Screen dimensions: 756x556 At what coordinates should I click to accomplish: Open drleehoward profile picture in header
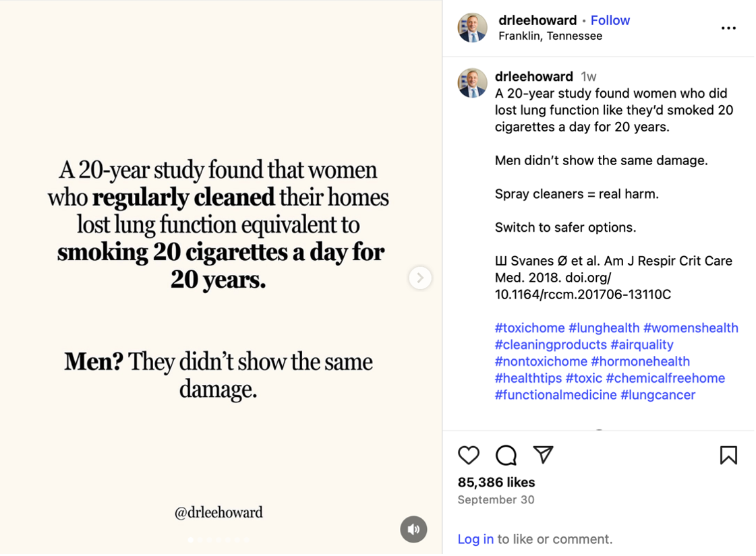coord(472,28)
